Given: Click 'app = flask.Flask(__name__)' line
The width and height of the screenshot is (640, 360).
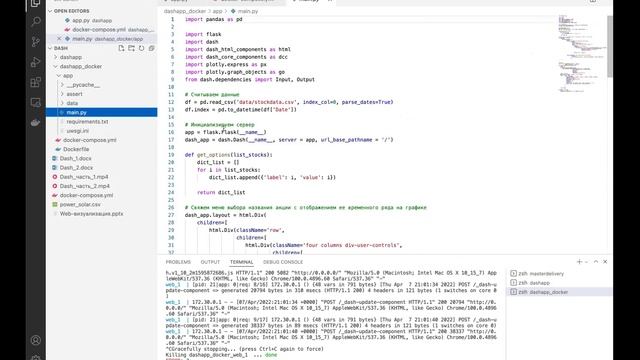Looking at the screenshot, I should tap(225, 132).
